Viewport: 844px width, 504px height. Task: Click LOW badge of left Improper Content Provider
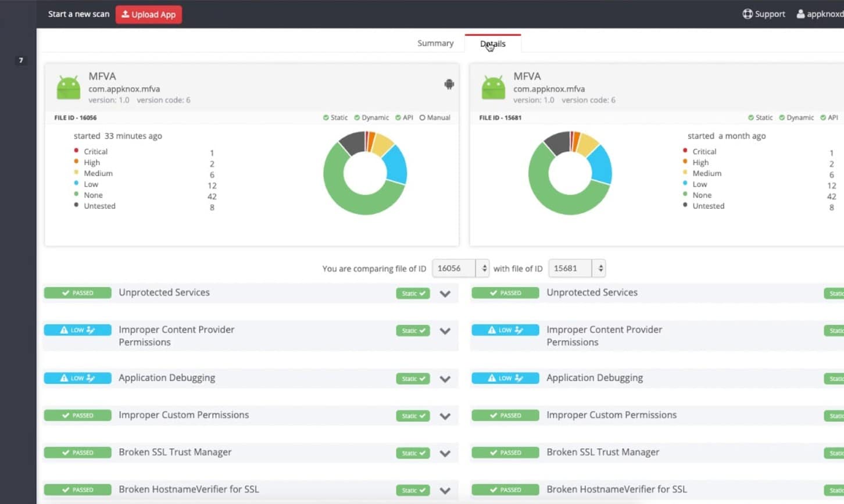(78, 330)
